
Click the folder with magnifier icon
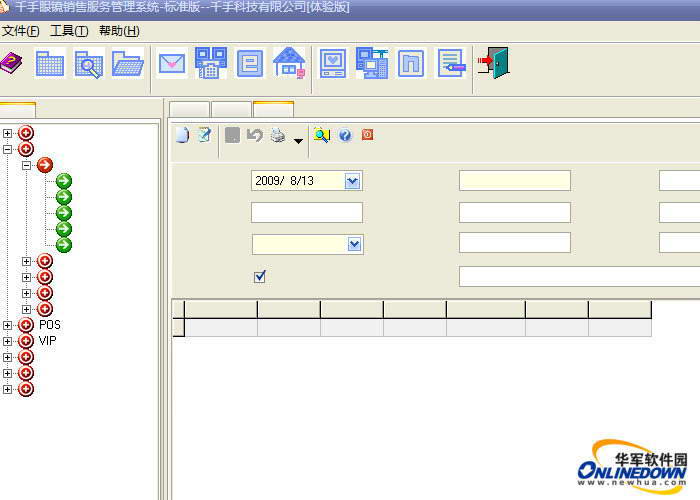pyautogui.click(x=89, y=63)
